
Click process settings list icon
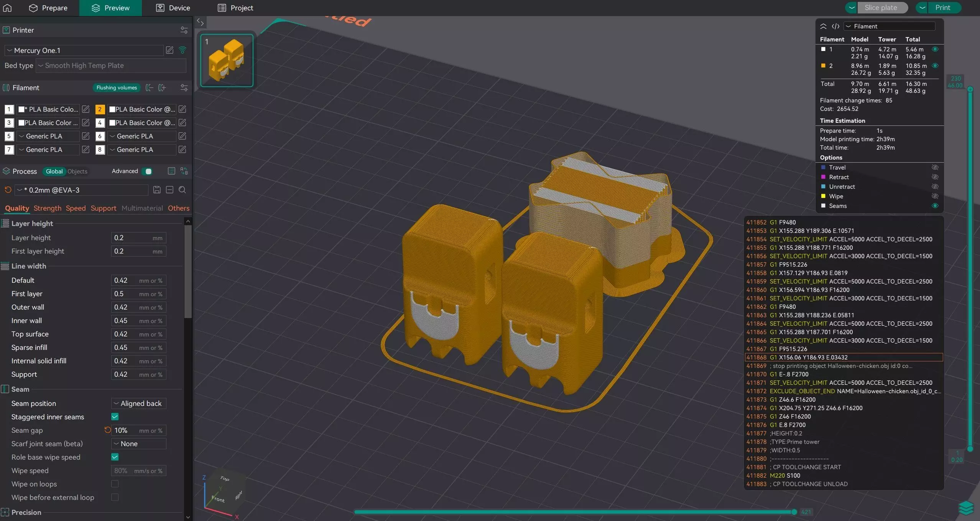171,171
